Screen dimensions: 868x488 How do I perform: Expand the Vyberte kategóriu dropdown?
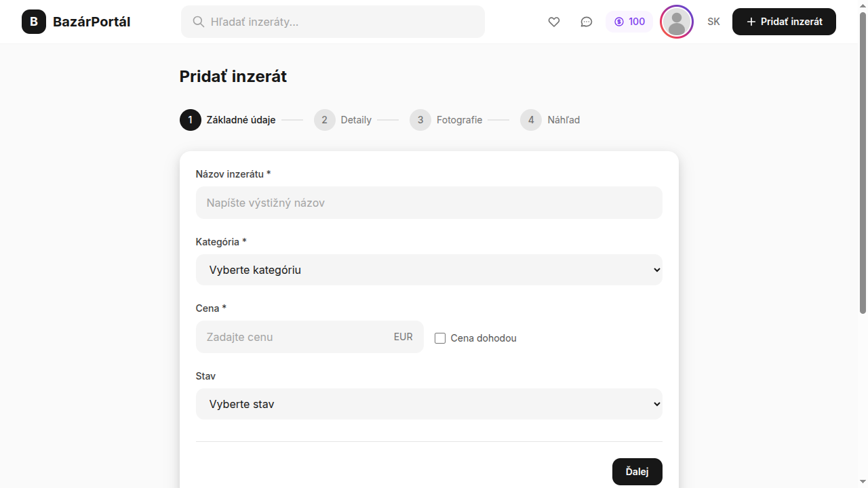(429, 270)
